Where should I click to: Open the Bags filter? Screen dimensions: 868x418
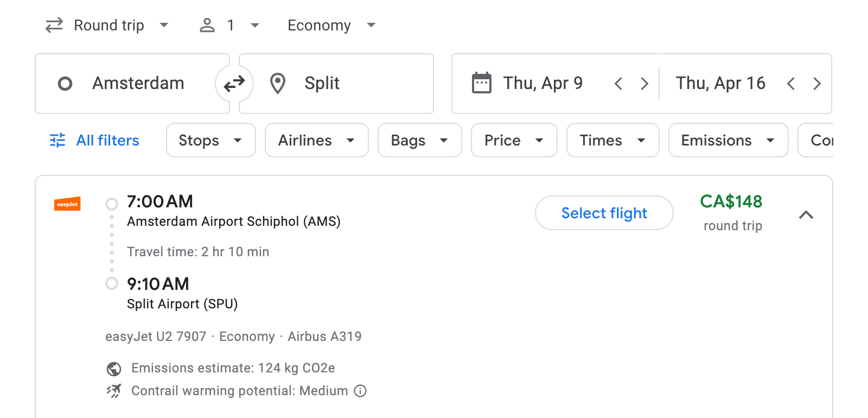click(x=419, y=140)
